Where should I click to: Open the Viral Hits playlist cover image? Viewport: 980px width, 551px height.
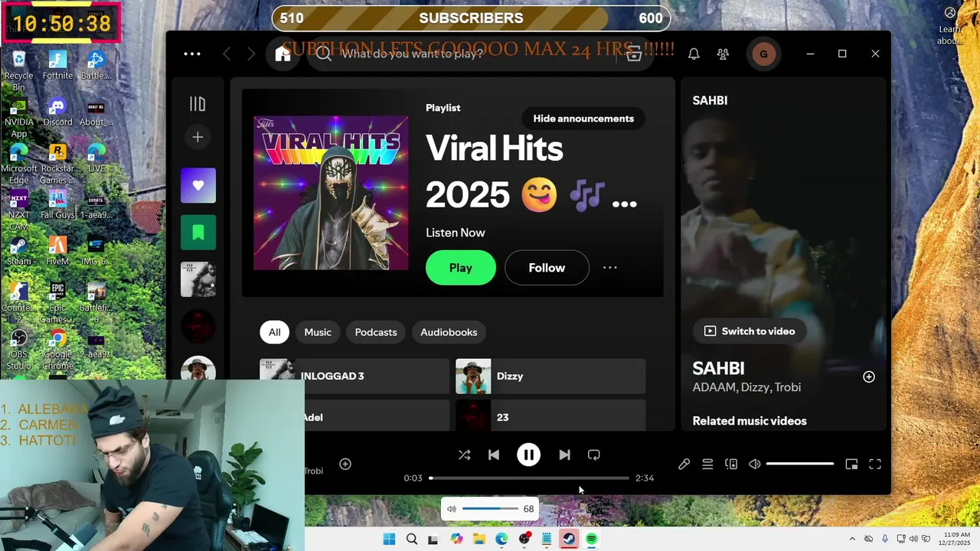pyautogui.click(x=331, y=193)
